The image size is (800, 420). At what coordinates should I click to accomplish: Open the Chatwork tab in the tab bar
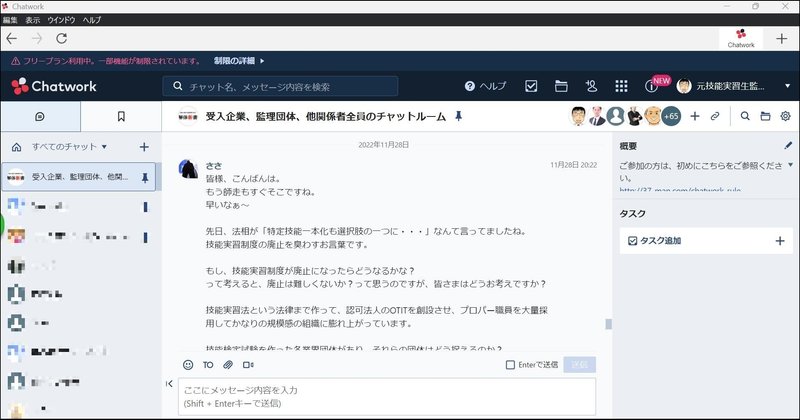coord(741,38)
